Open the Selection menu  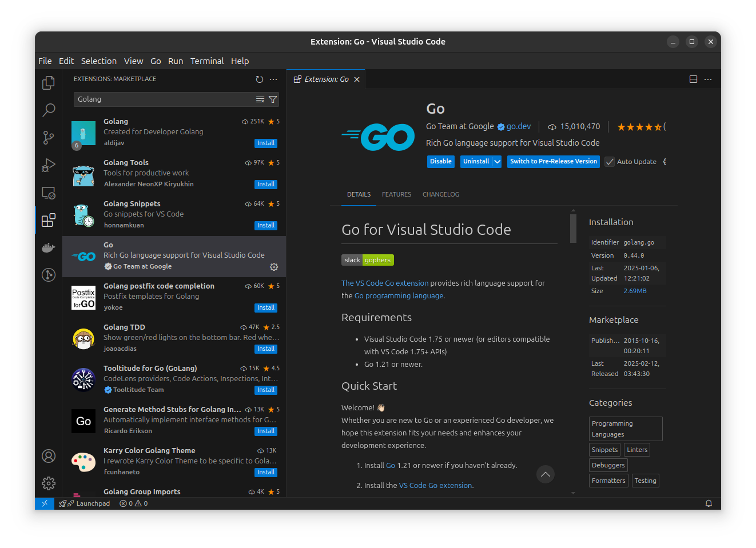click(x=99, y=61)
